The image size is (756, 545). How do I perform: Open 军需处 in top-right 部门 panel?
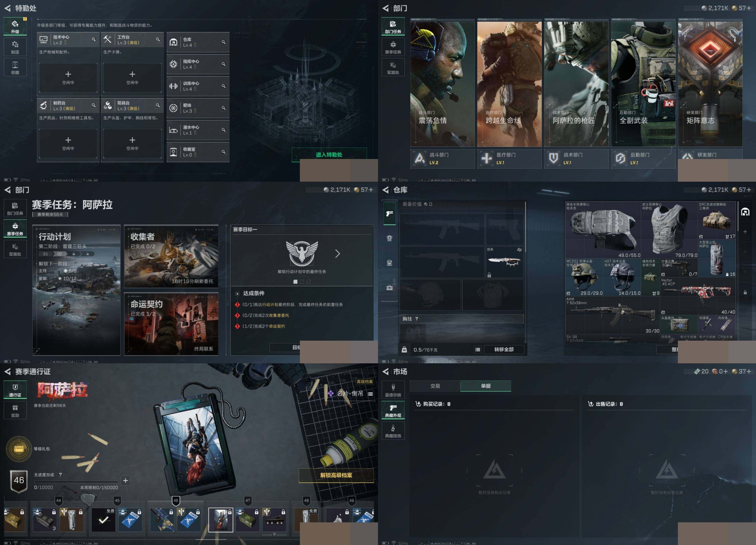click(x=393, y=67)
